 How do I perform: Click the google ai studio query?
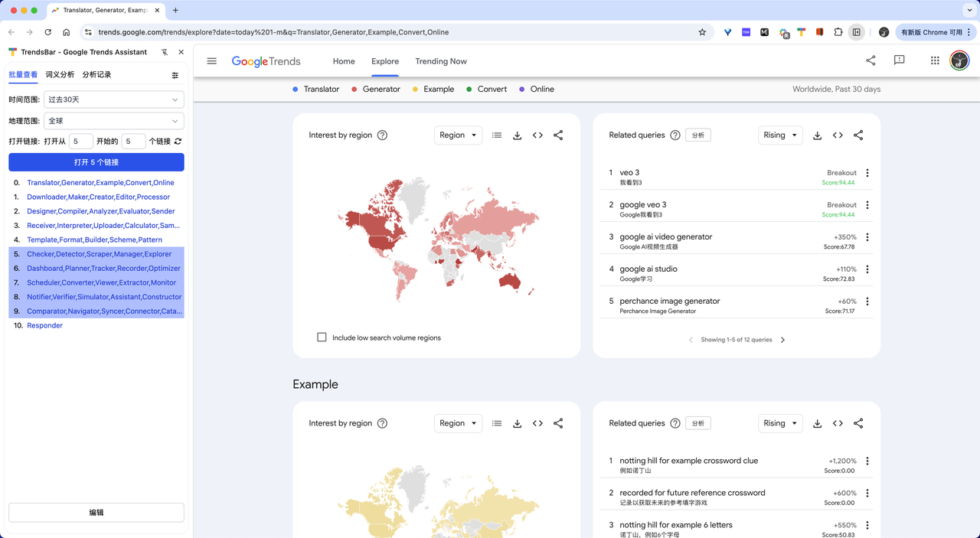[x=648, y=269]
